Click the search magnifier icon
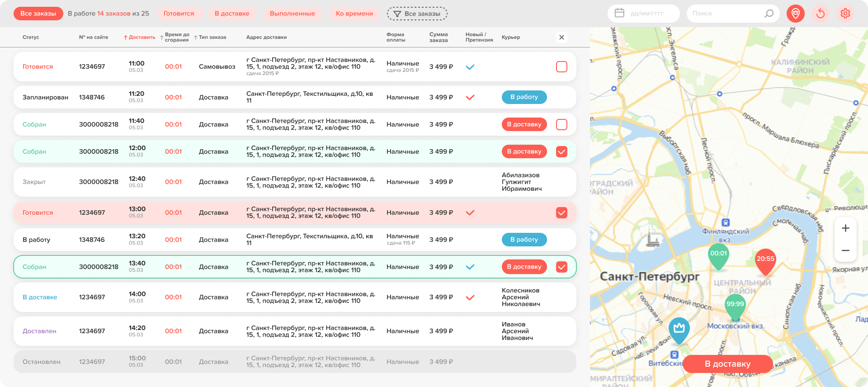Image resolution: width=868 pixels, height=387 pixels. [769, 14]
